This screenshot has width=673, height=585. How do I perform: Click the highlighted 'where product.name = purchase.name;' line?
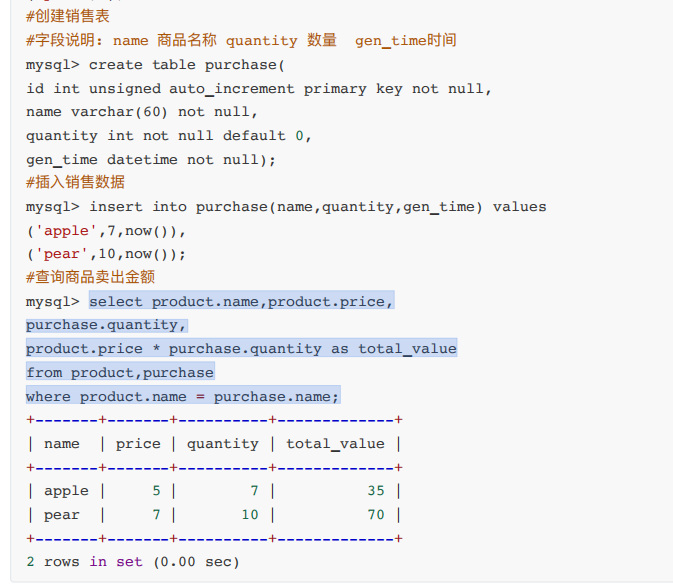(x=182, y=396)
